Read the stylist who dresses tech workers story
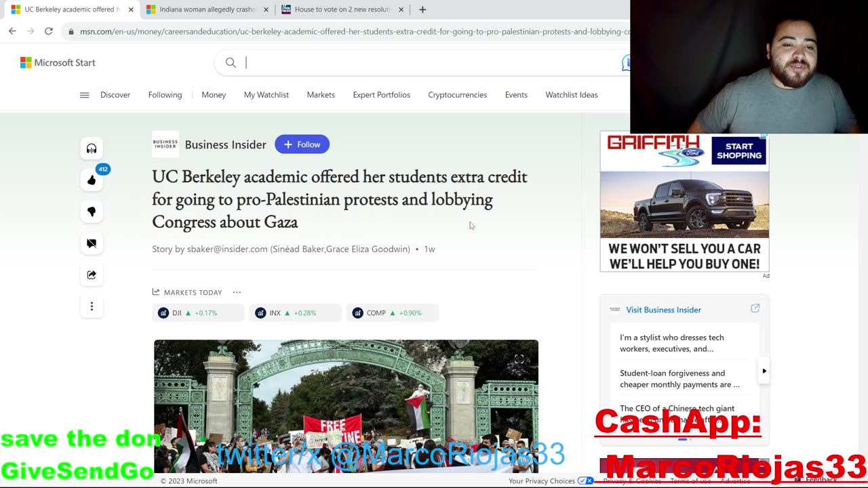 coord(672,343)
